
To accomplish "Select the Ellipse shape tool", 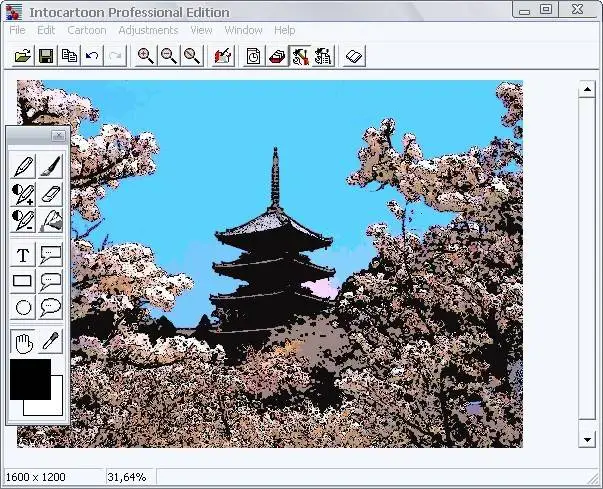I will [x=23, y=308].
